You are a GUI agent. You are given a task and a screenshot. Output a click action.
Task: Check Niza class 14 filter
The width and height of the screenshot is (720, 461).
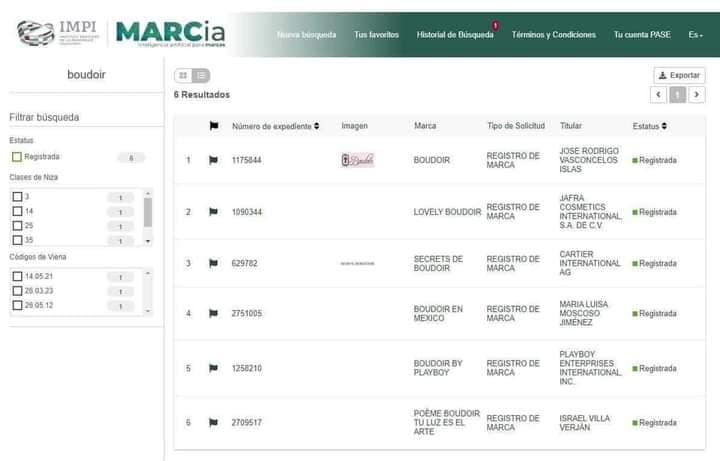16,212
